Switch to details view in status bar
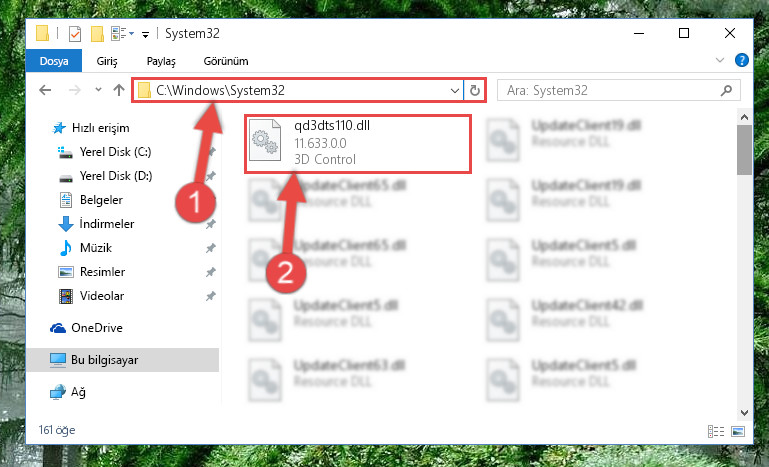Viewport: 769px width, 467px height. [x=716, y=431]
